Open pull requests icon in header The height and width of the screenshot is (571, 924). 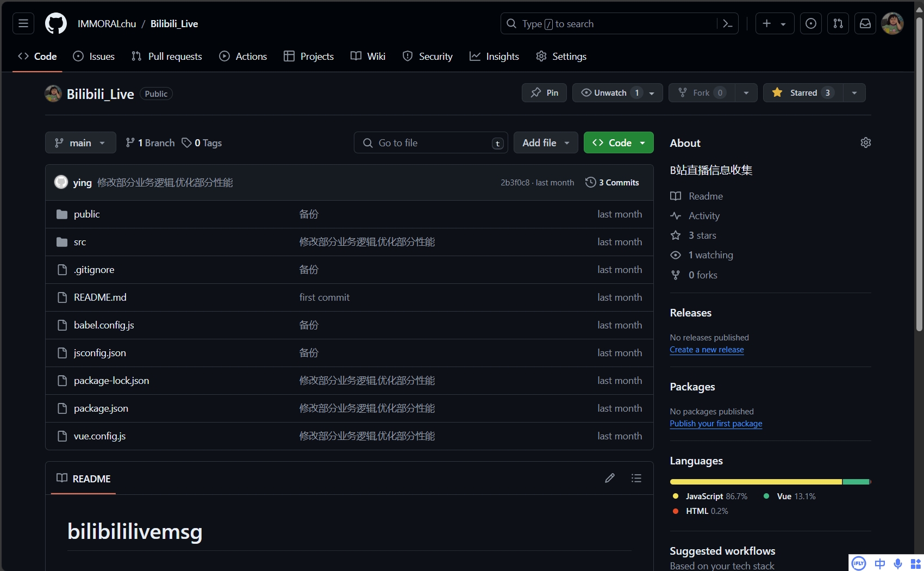tap(838, 23)
